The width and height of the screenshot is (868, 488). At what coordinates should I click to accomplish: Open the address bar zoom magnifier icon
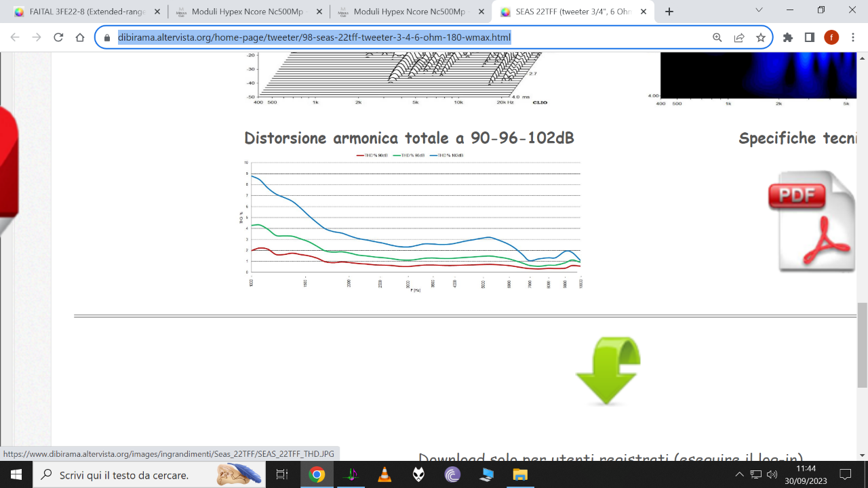[717, 38]
